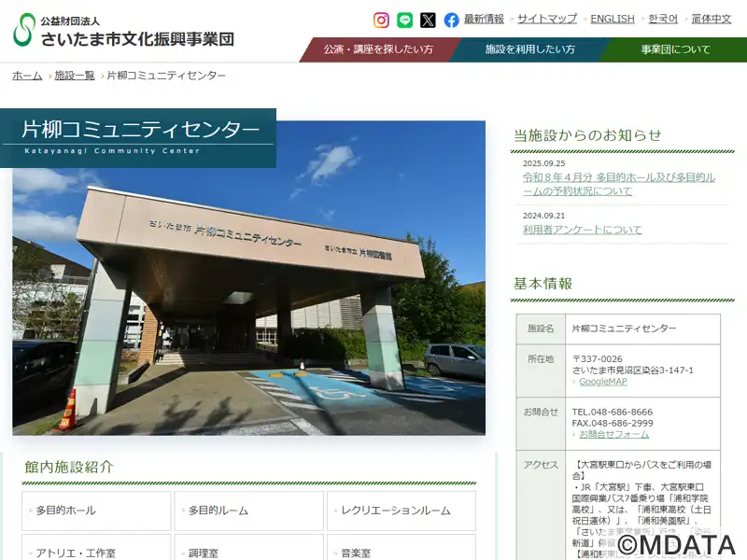Go to ホーム breadcrumb link
Viewport: 747px width, 560px height.
tap(27, 76)
